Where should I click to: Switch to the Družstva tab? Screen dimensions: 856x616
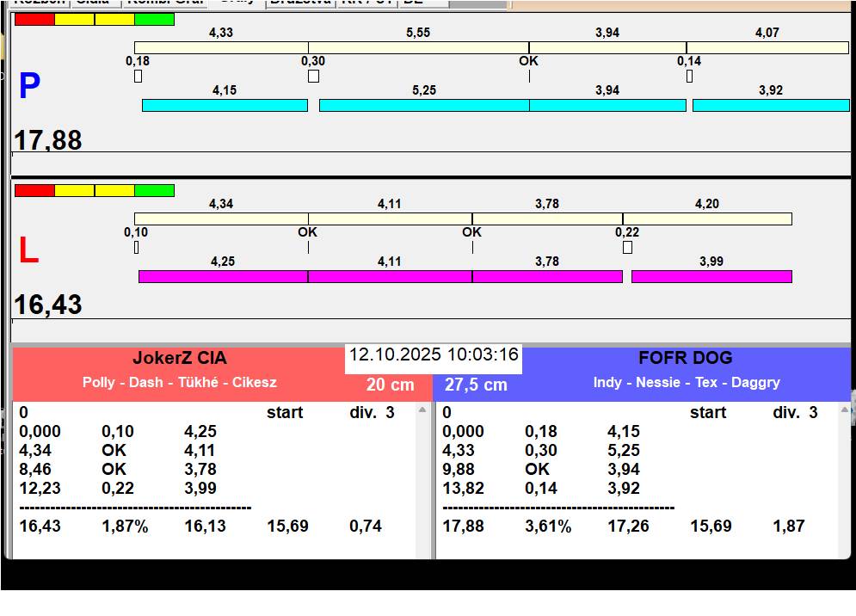(299, 3)
